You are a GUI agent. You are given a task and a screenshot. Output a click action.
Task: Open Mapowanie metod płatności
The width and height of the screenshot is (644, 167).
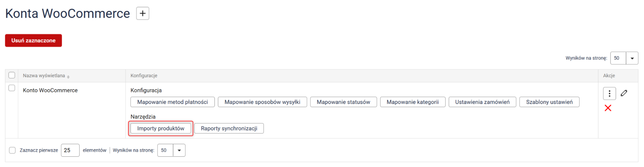click(x=172, y=102)
